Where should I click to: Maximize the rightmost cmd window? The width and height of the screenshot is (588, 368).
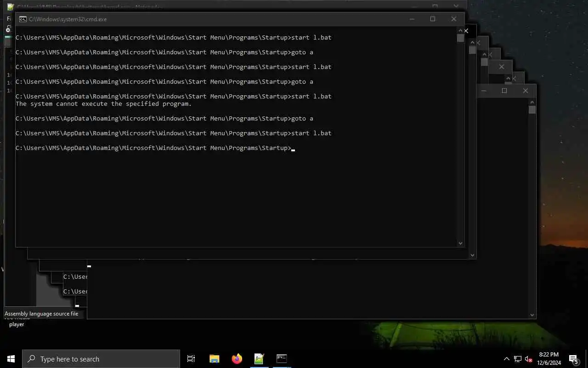click(504, 91)
